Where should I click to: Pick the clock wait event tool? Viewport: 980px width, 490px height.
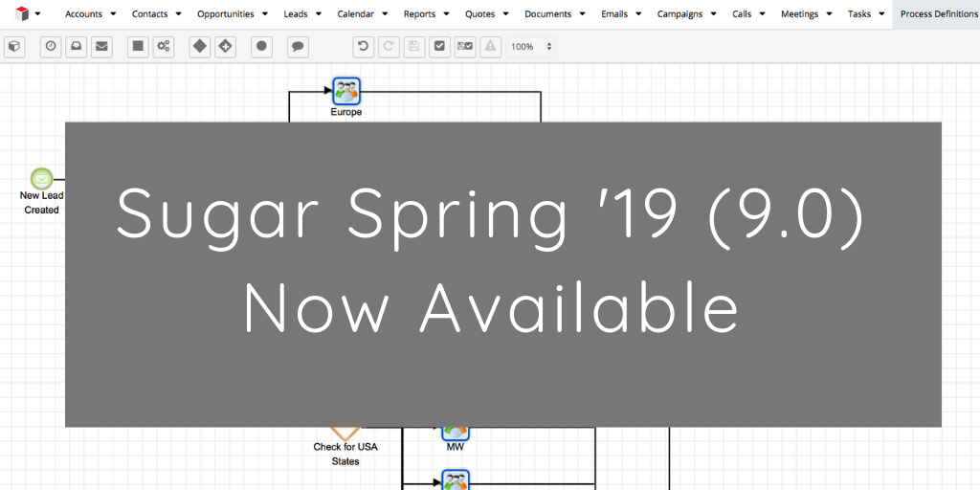(x=51, y=46)
